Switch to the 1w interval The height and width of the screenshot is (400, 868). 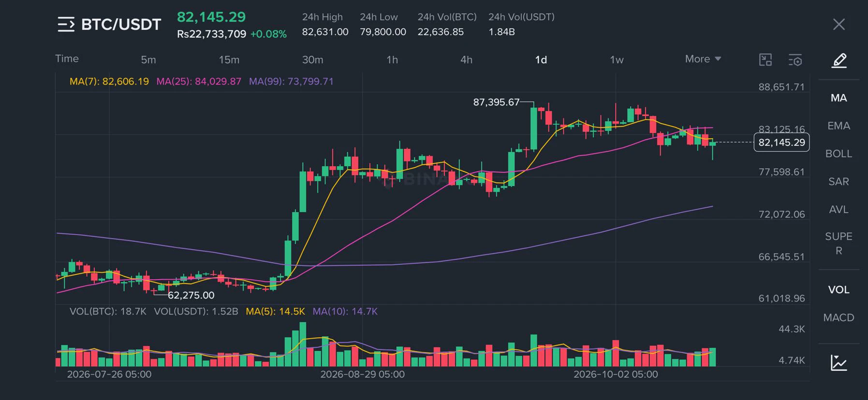tap(617, 60)
